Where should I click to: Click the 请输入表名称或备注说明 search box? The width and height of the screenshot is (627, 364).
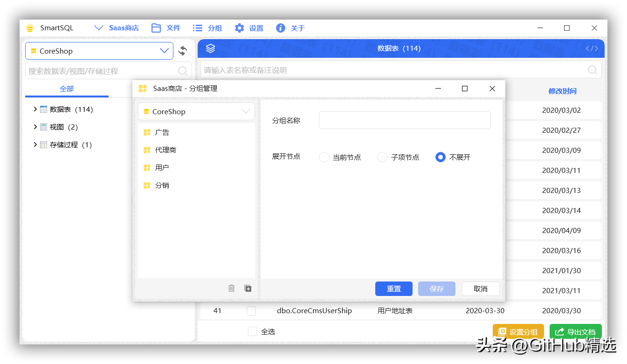(401, 70)
